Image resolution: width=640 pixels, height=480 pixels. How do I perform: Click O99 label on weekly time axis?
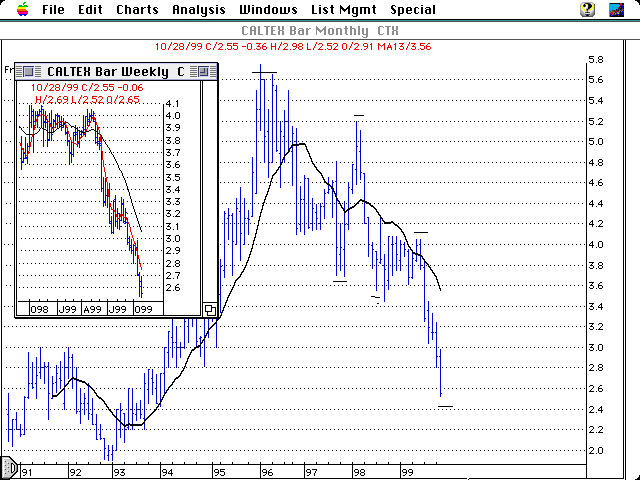tap(143, 309)
